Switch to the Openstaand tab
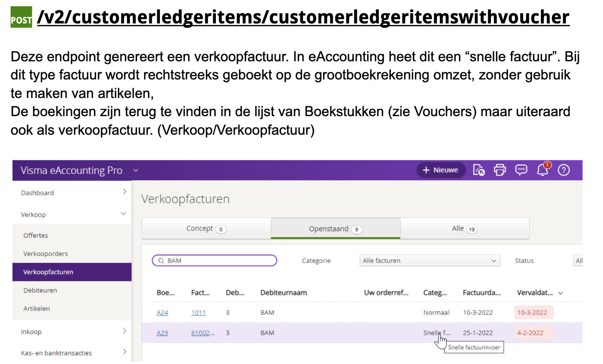Image resolution: width=603 pixels, height=364 pixels. [x=336, y=229]
